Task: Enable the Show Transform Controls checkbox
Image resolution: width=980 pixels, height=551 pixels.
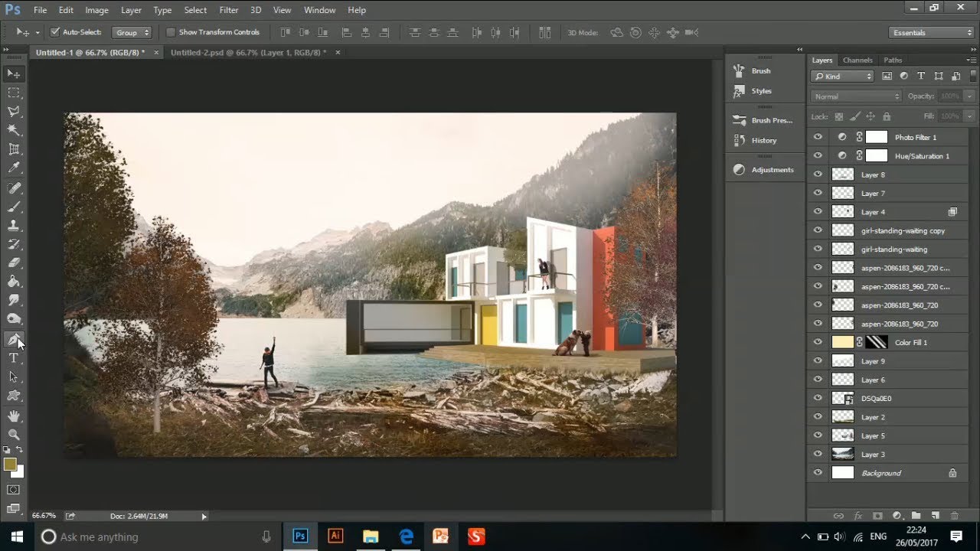Action: click(x=170, y=32)
